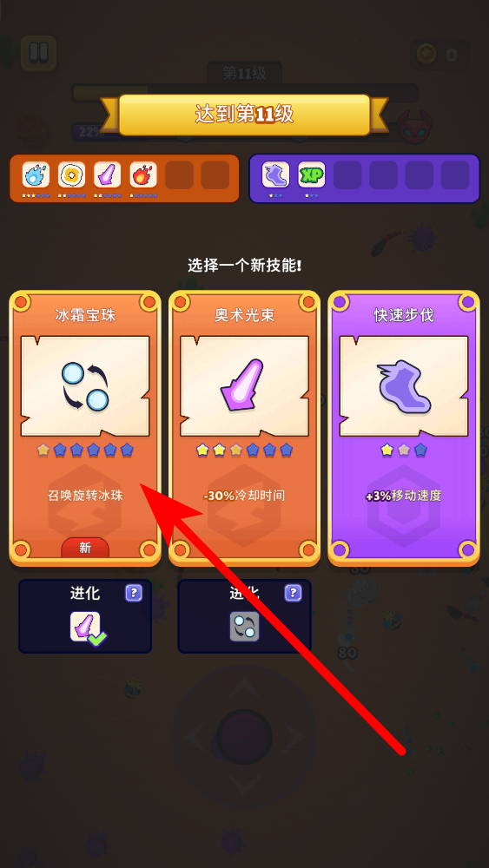Tap the 新 badge on frost orb card

85,548
